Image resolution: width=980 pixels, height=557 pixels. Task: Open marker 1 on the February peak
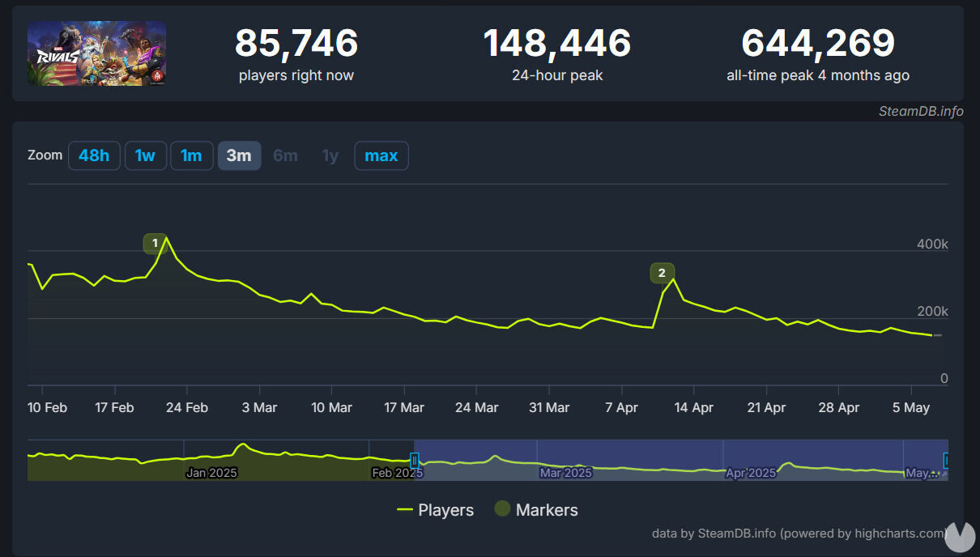click(155, 243)
